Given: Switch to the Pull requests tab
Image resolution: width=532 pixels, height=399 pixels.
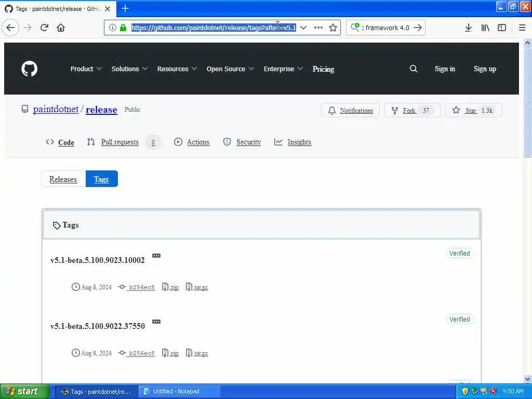Looking at the screenshot, I should (x=124, y=142).
